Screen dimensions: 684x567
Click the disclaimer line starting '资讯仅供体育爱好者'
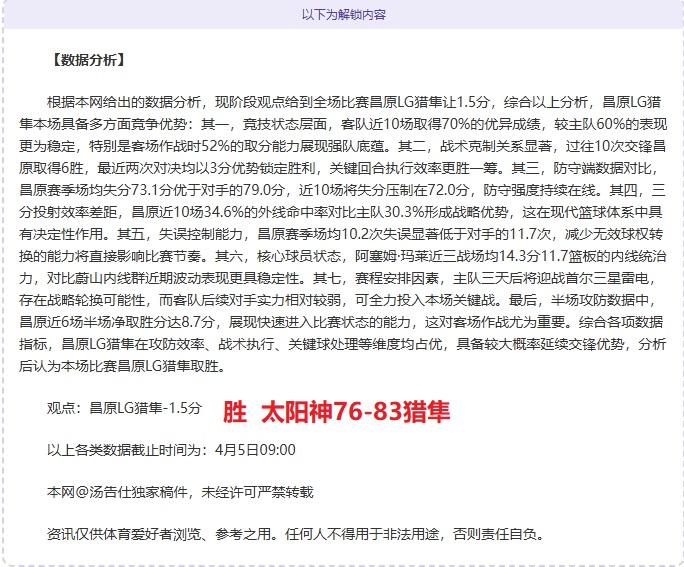coord(296,534)
